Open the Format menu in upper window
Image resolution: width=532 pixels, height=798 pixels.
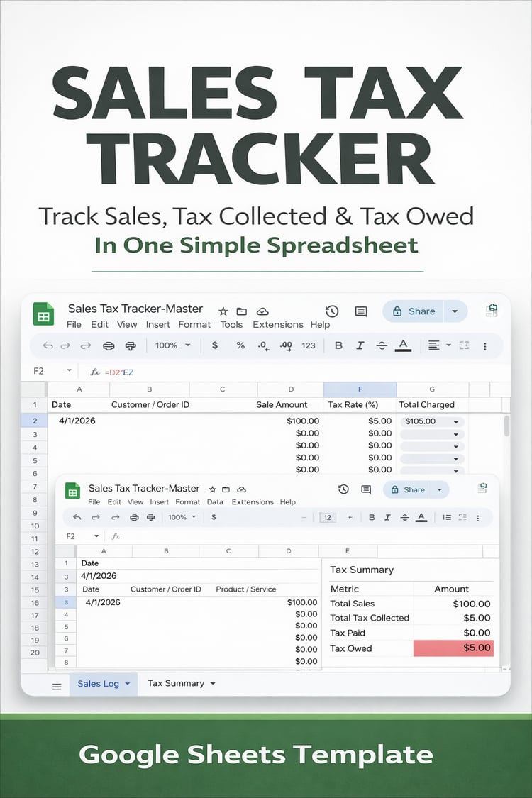pyautogui.click(x=194, y=324)
